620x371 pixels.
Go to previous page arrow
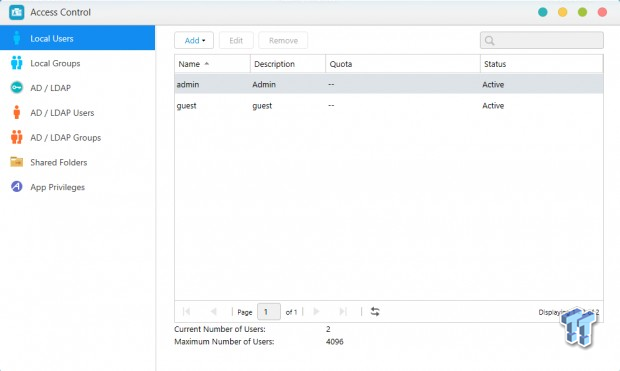coord(214,312)
